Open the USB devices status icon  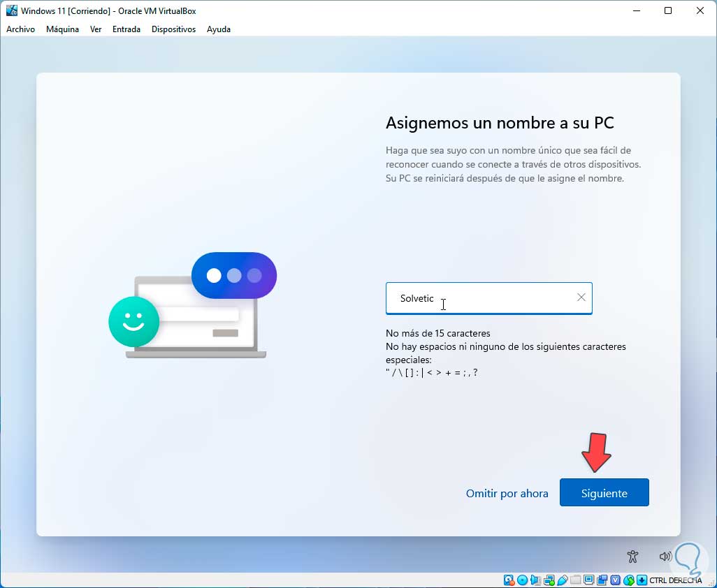563,580
